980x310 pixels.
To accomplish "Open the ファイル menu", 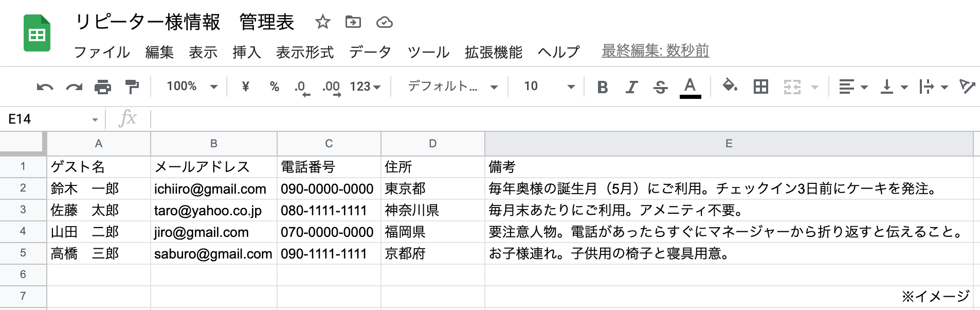I will click(x=102, y=52).
